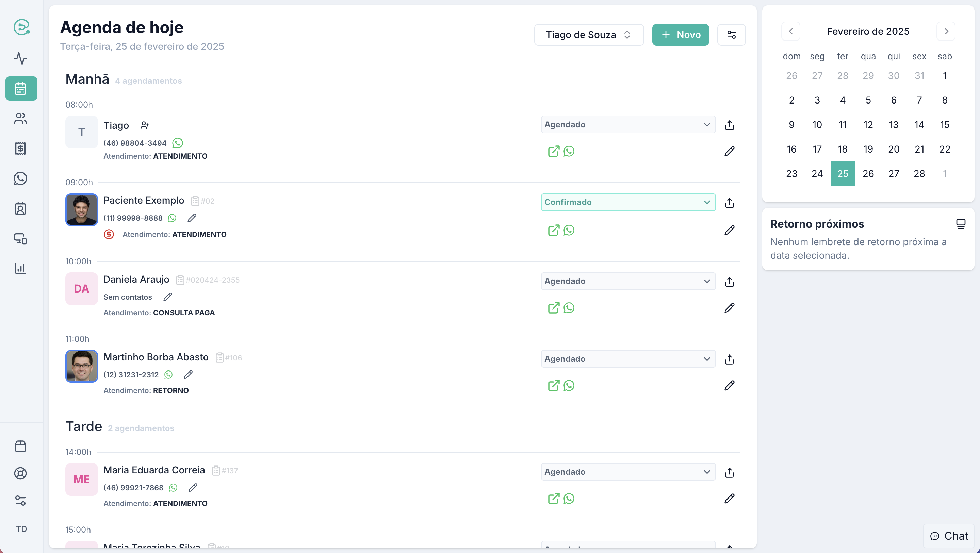The height and width of the screenshot is (553, 980).
Task: Open reports bar chart icon in sidebar
Action: pos(20,268)
